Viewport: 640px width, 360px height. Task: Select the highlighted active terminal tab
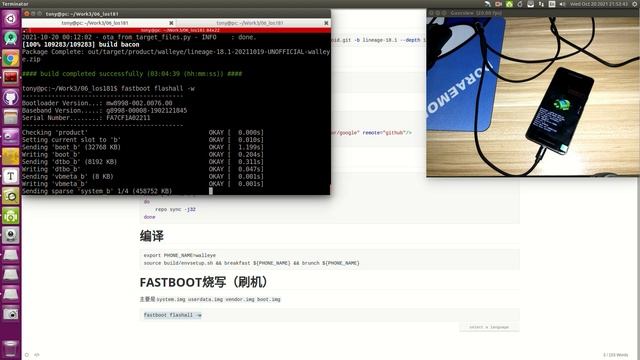[x=95, y=23]
